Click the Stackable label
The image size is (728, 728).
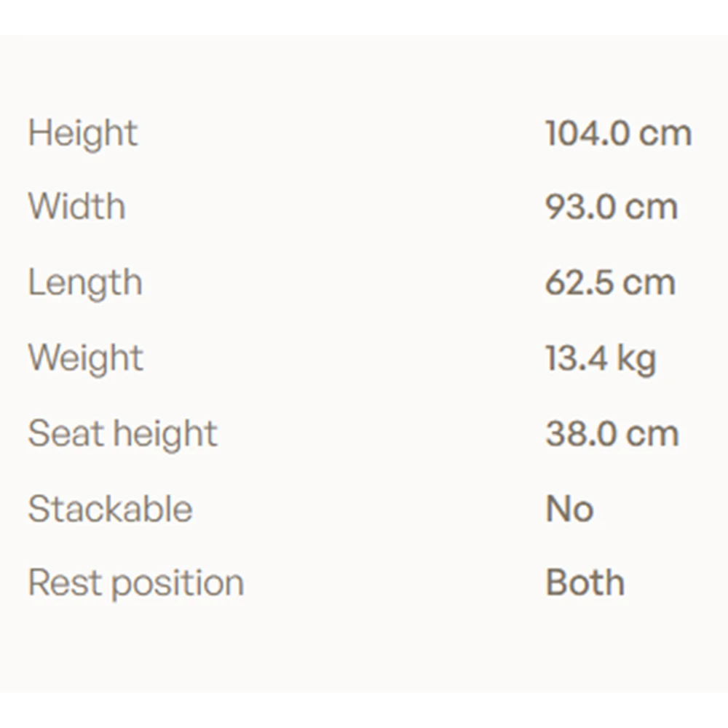click(x=110, y=509)
